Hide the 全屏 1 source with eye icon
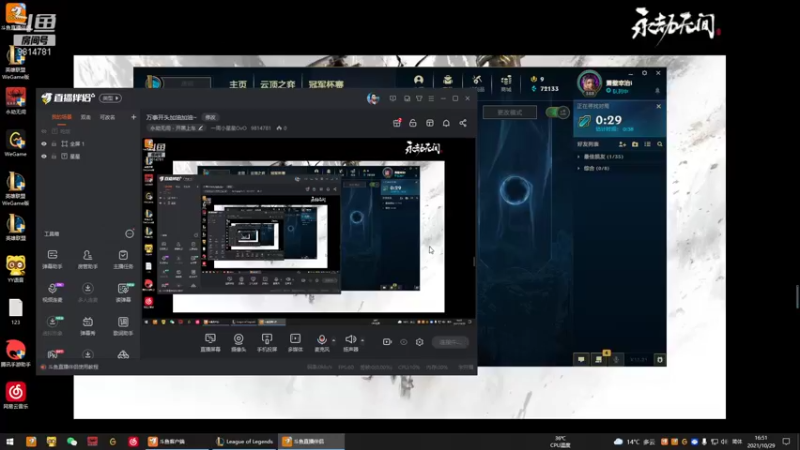 [44, 144]
